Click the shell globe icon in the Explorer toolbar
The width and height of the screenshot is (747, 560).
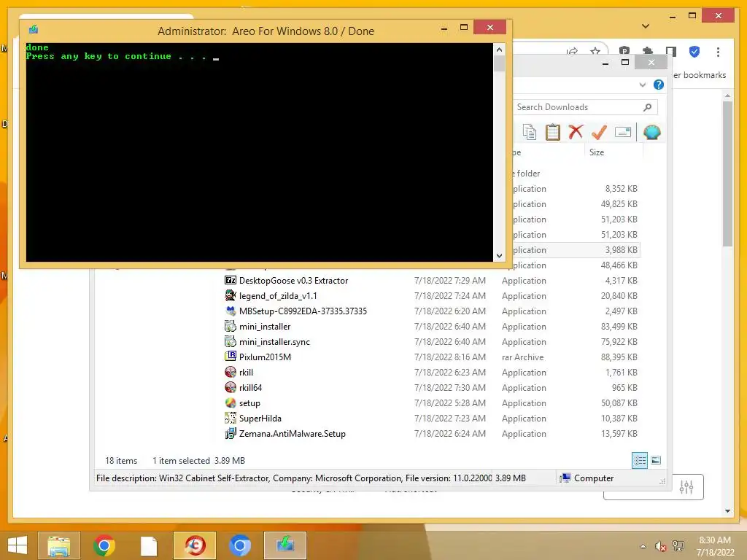click(x=651, y=132)
